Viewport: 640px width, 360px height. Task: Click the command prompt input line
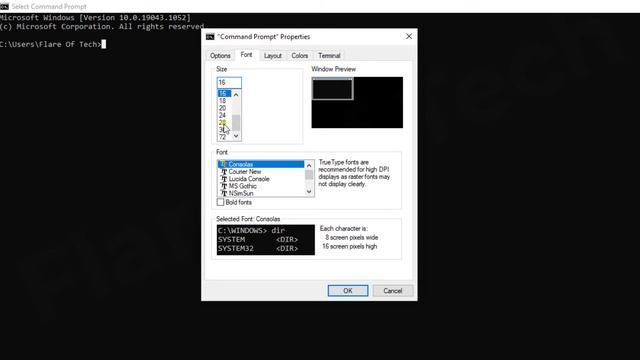[53, 44]
